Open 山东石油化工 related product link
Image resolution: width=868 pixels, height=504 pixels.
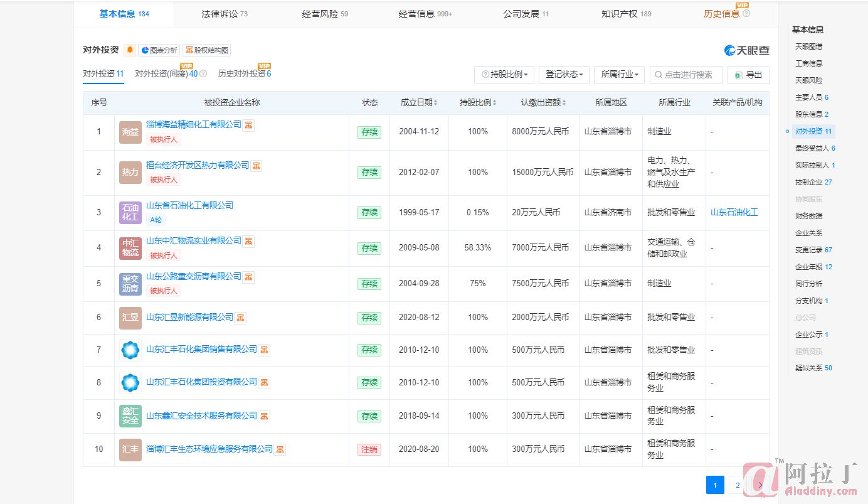(734, 213)
